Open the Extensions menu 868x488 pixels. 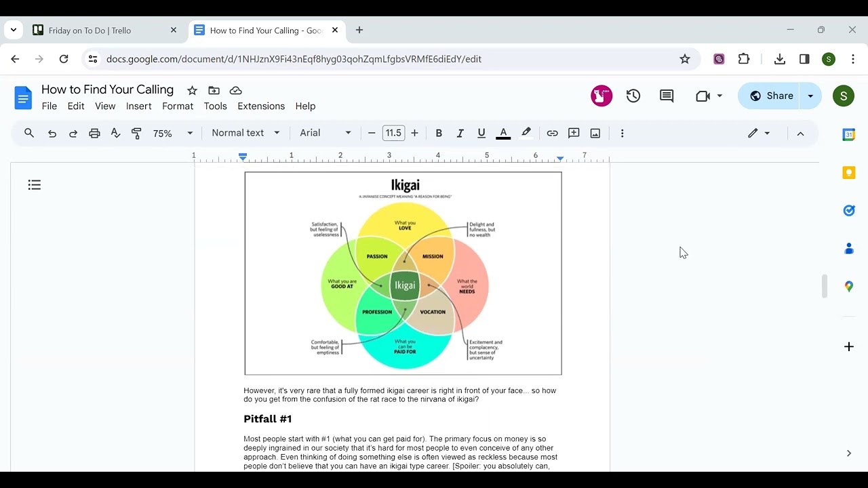point(261,106)
